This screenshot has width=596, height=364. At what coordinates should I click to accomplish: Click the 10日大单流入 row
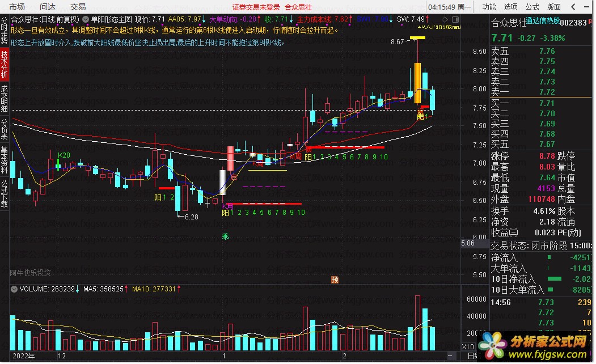(x=542, y=290)
